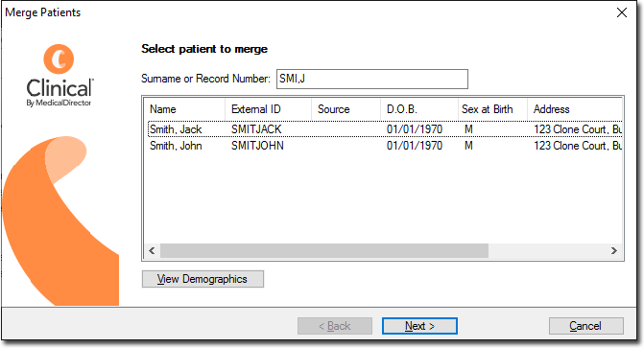This screenshot has height=348, width=644.
Task: Click the Surname or Record Number field
Action: tap(372, 79)
